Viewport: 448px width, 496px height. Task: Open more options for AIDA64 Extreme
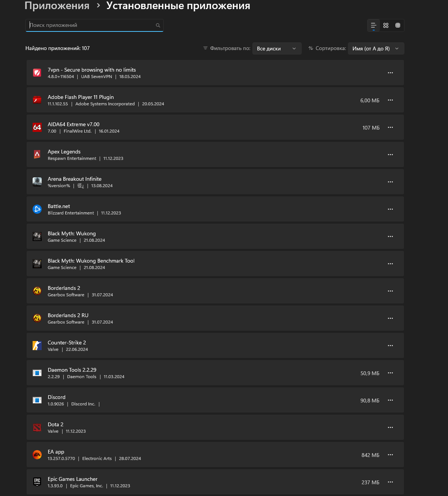390,127
